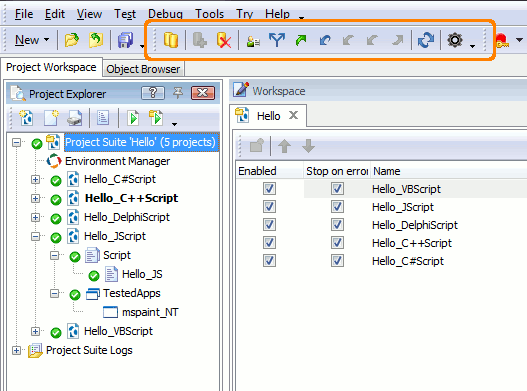This screenshot has width=527, height=391.
Task: Expand the Hello_C#Script project node
Action: click(x=35, y=180)
